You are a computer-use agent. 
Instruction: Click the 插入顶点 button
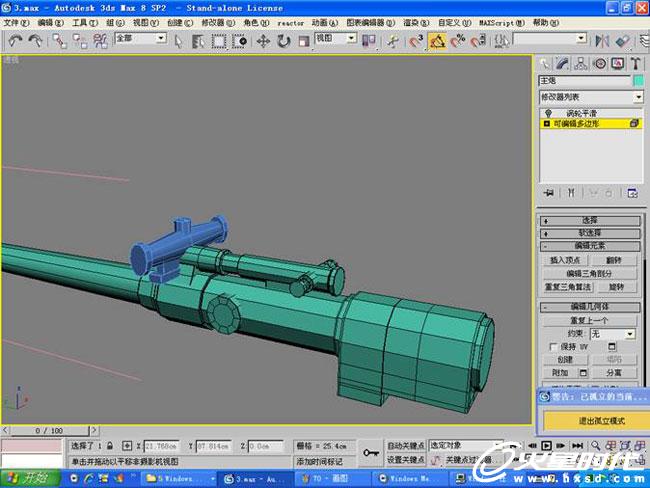[x=565, y=260]
